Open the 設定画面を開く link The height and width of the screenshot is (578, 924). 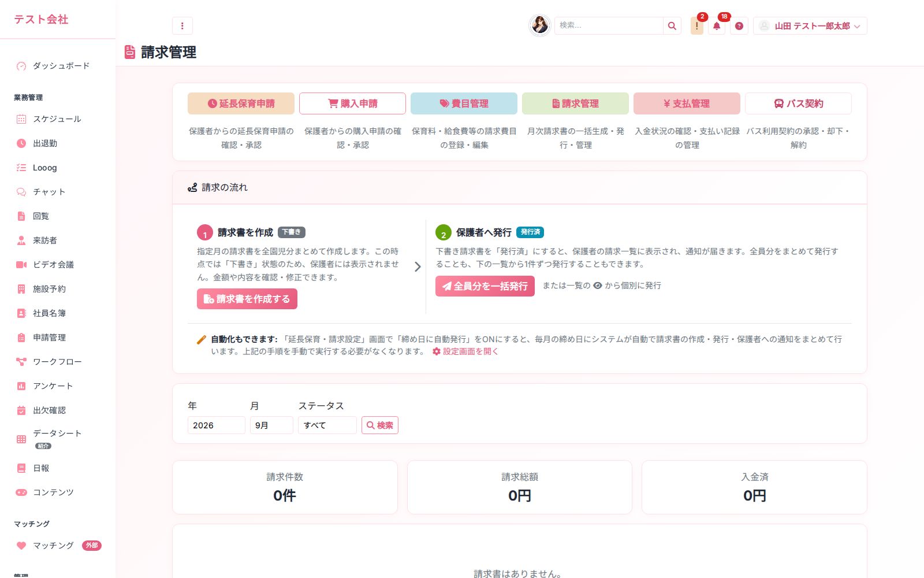465,351
